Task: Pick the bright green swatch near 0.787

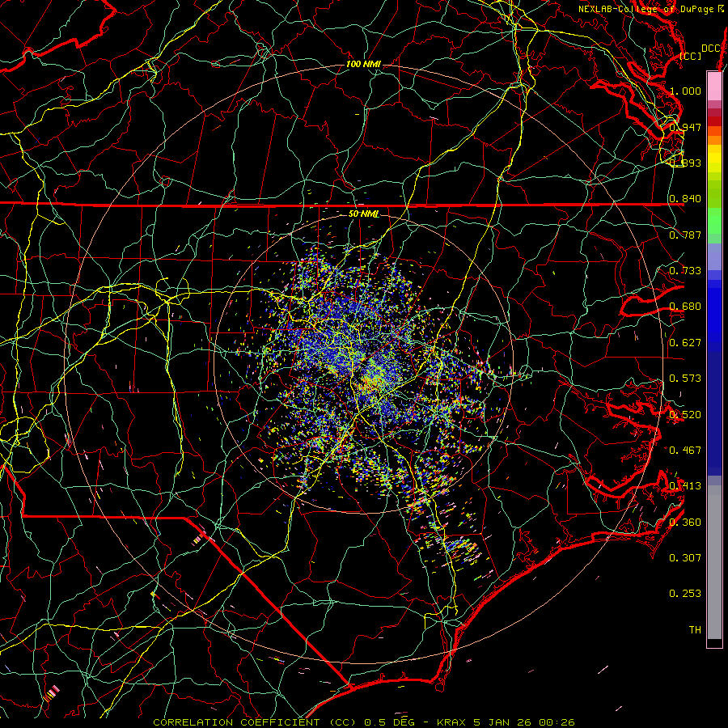Action: pos(714,221)
